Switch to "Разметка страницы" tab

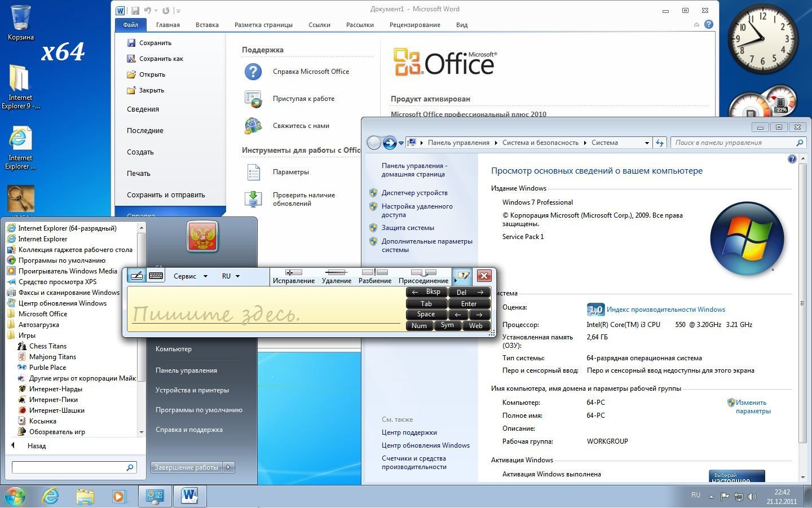[263, 25]
